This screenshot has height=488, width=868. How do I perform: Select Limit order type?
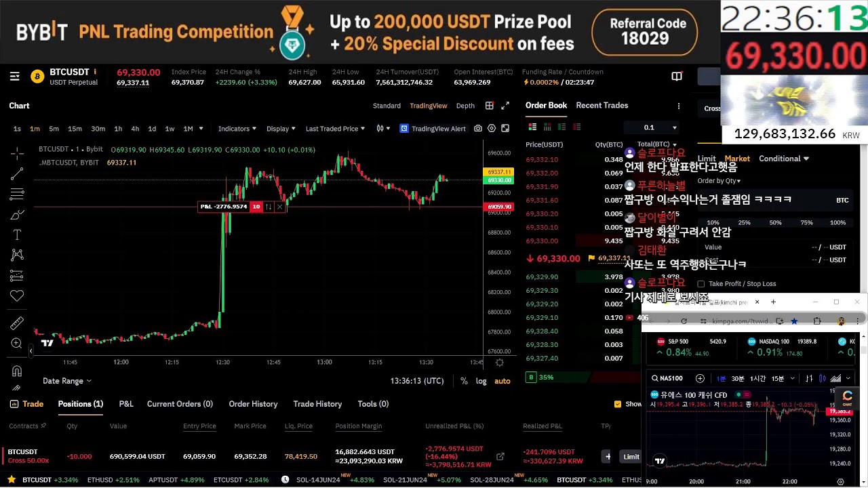coord(707,159)
